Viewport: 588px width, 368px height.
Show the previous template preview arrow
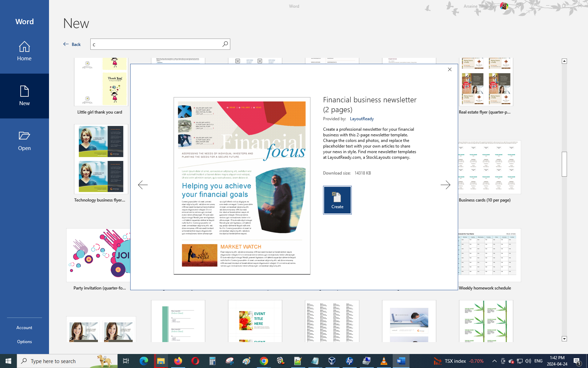143,185
